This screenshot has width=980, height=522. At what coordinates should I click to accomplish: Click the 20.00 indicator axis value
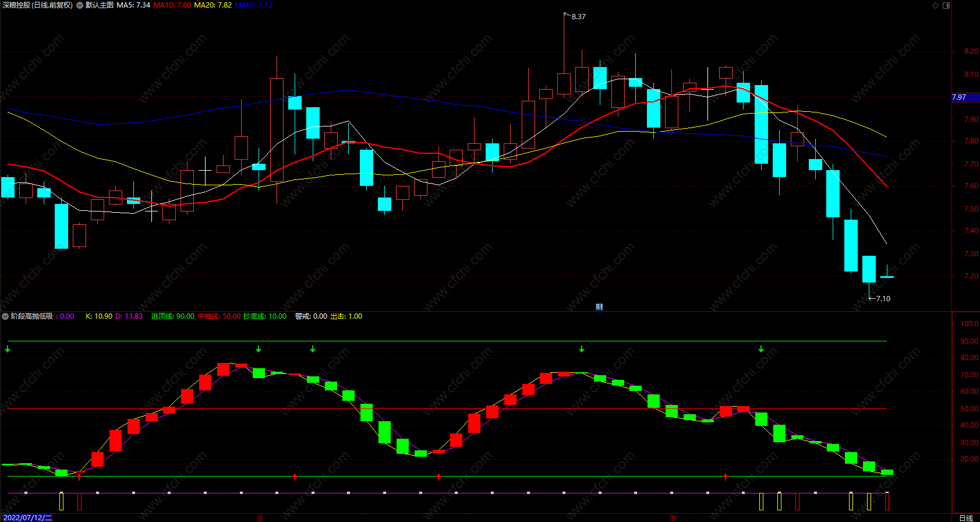(x=970, y=459)
